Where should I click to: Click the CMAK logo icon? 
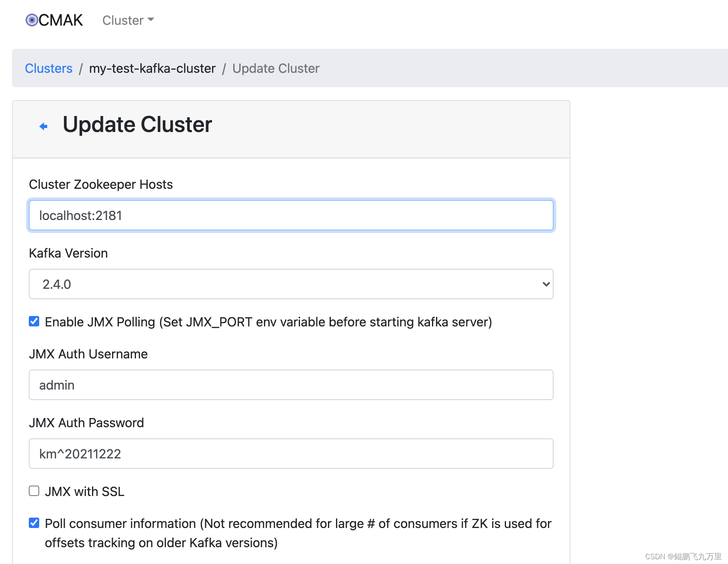point(32,20)
